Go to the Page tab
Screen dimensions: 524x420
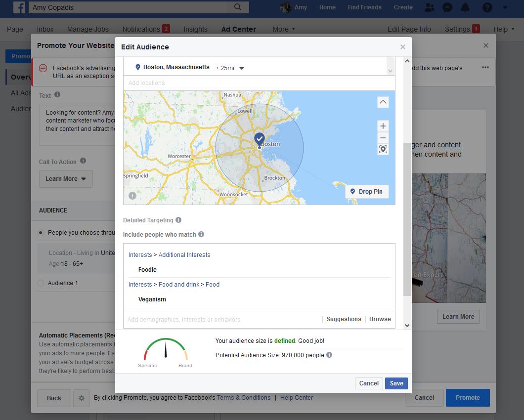pos(15,29)
